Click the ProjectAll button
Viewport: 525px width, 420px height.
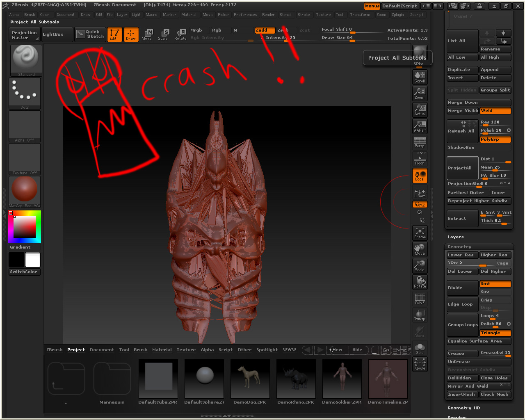462,168
